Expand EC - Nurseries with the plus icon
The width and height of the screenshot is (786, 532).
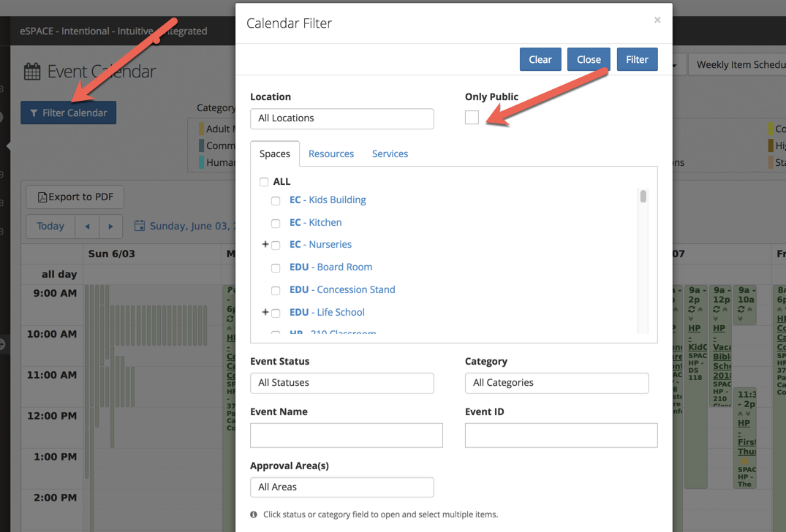coord(265,244)
